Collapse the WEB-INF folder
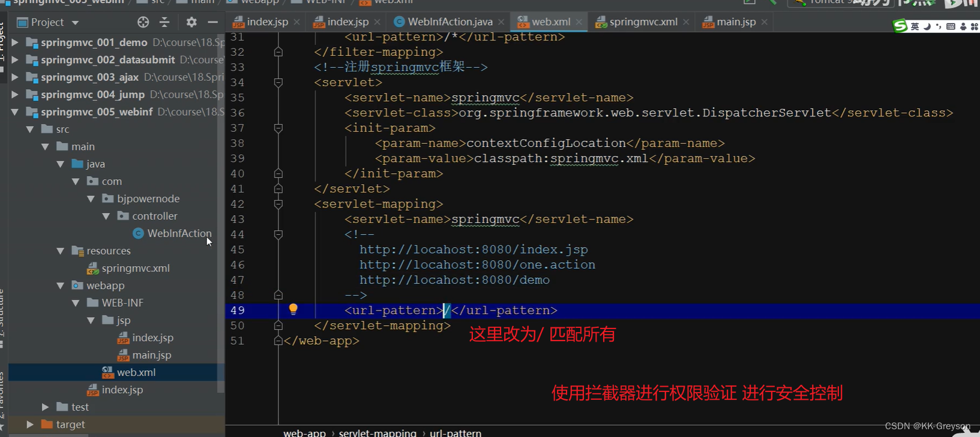The image size is (980, 437). 76,303
